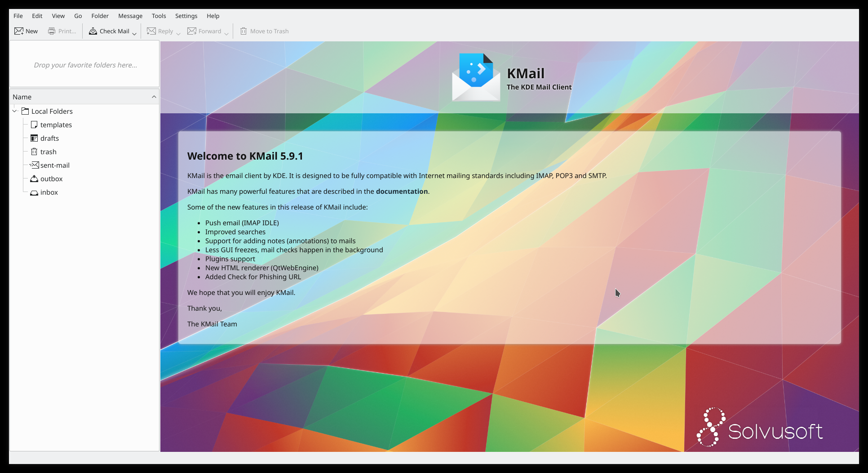Viewport: 868px width, 473px height.
Task: Click the Local Folders folder icon
Action: (25, 111)
